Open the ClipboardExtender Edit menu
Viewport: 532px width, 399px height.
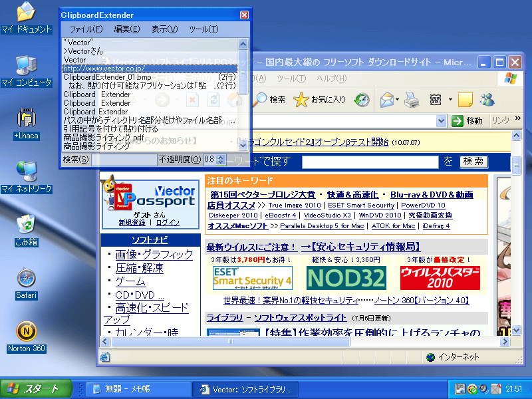tap(127, 29)
